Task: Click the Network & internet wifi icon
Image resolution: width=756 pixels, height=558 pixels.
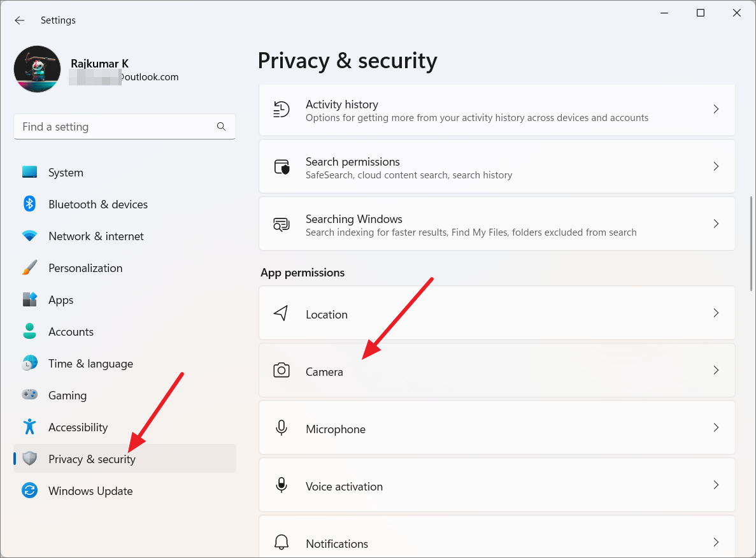Action: click(x=29, y=236)
